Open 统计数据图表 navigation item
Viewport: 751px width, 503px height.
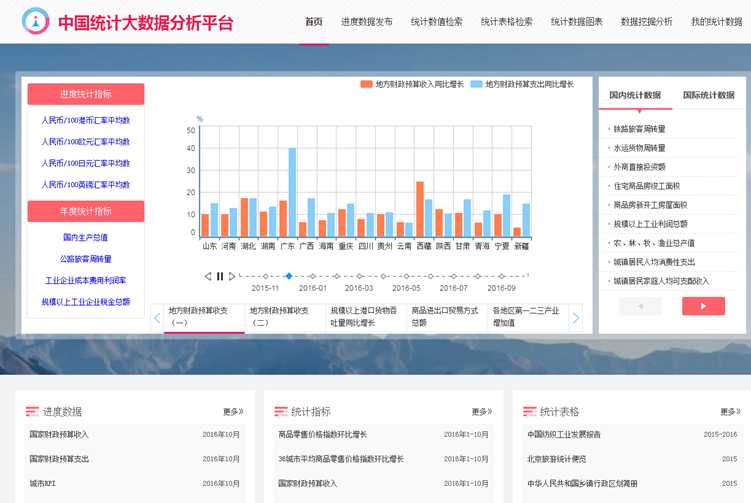click(x=577, y=22)
